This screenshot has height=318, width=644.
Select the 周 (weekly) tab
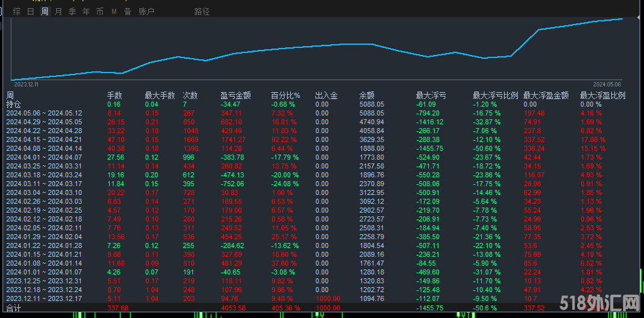point(44,11)
